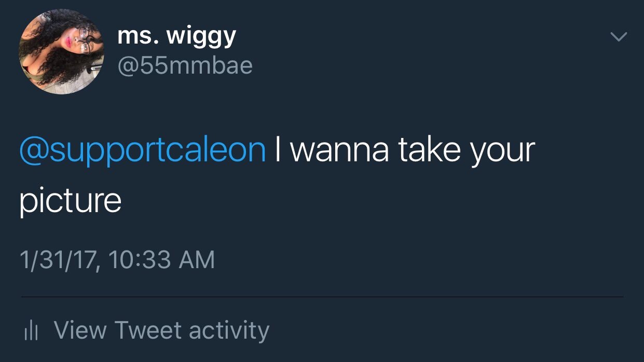644x362 pixels.
Task: Tap the word 'picture' in tweet
Action: pyautogui.click(x=71, y=200)
